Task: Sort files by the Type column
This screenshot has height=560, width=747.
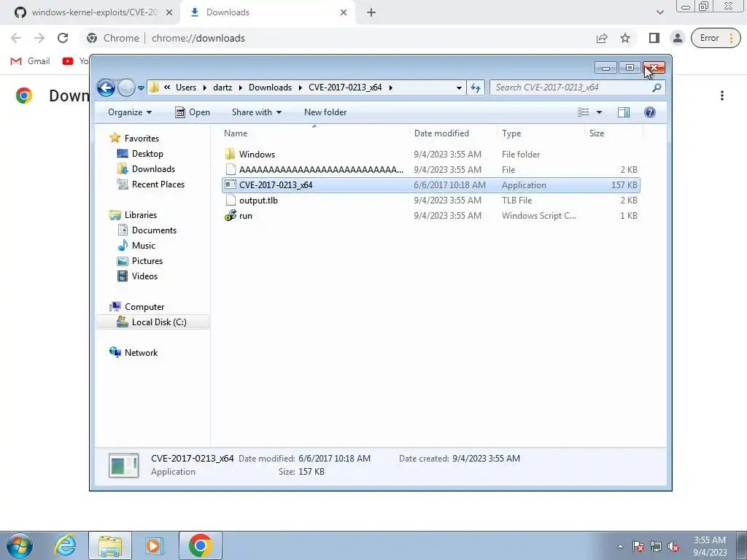Action: click(x=511, y=133)
